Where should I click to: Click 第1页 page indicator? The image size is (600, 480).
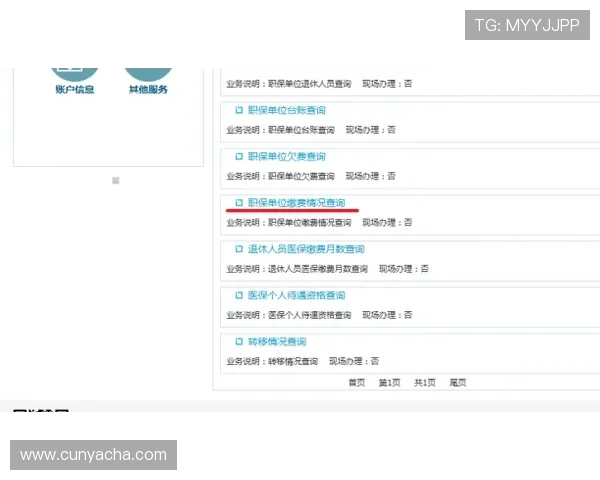pyautogui.click(x=390, y=383)
